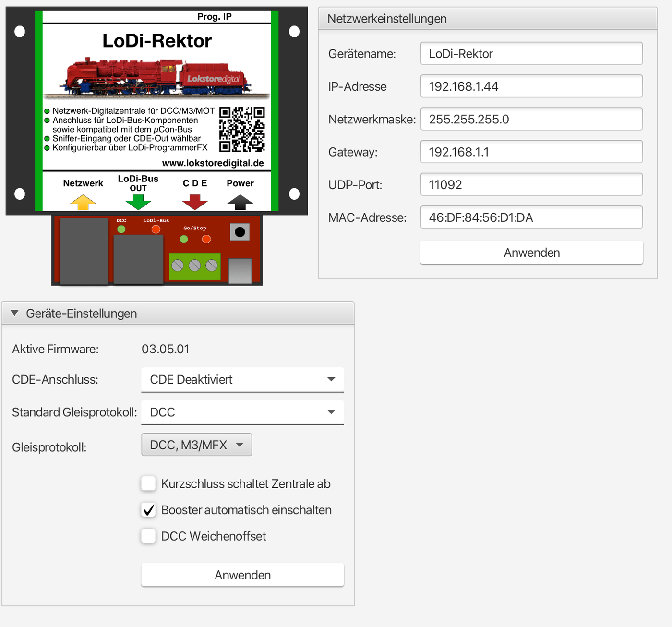Click the MAC-Adresse field
Viewport: 672px width, 627px height.
[x=531, y=217]
